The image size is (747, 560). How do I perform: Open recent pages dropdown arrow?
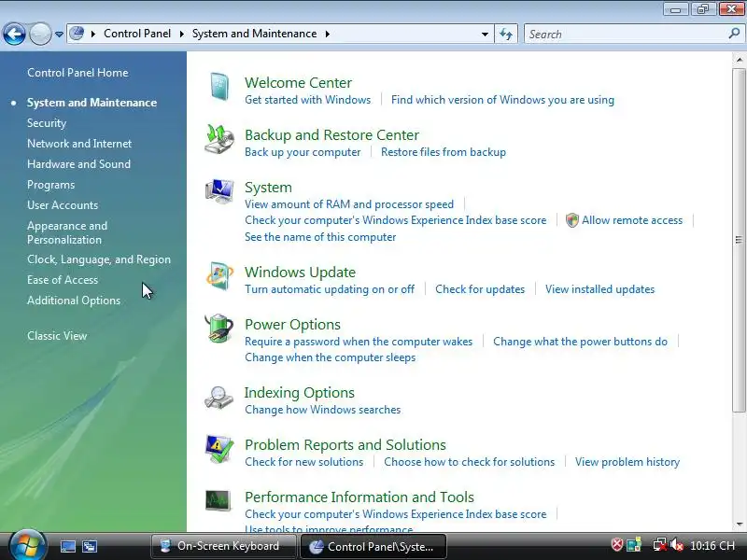click(x=59, y=35)
